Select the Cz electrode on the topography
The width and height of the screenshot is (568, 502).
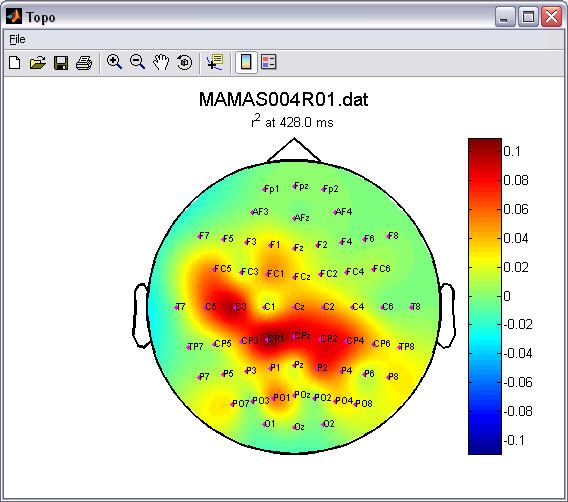[294, 307]
